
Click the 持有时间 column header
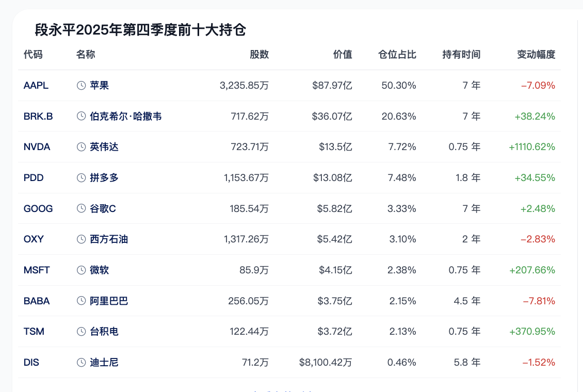point(461,55)
